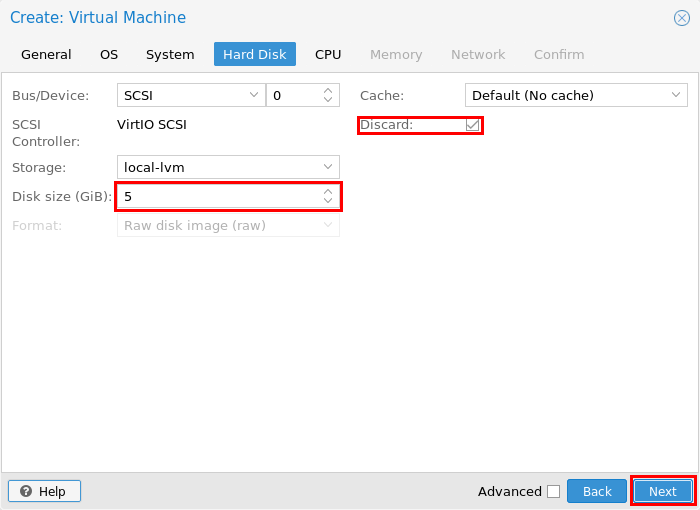Click the Next button
Image resolution: width=700 pixels, height=510 pixels.
point(663,491)
